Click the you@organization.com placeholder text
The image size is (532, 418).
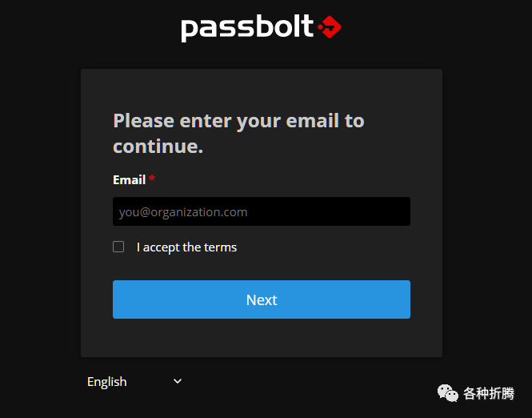[183, 212]
